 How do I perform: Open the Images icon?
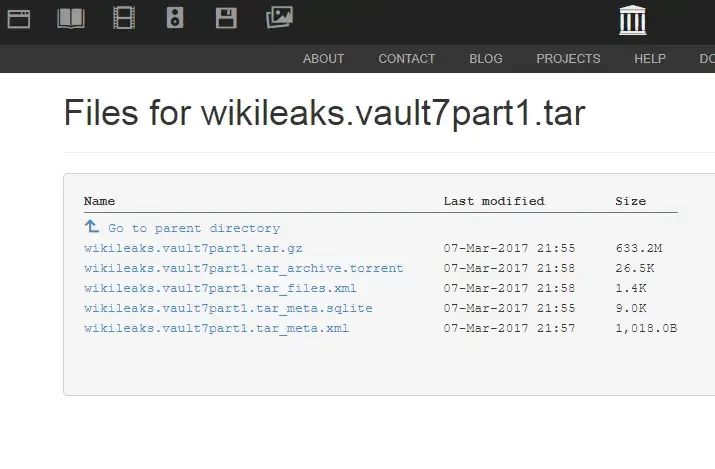[279, 17]
